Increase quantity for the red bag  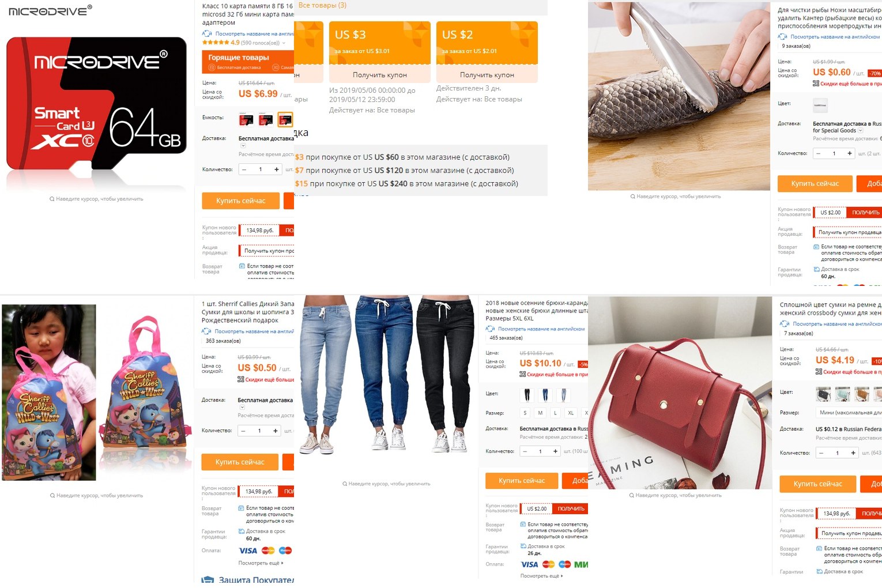(x=854, y=453)
